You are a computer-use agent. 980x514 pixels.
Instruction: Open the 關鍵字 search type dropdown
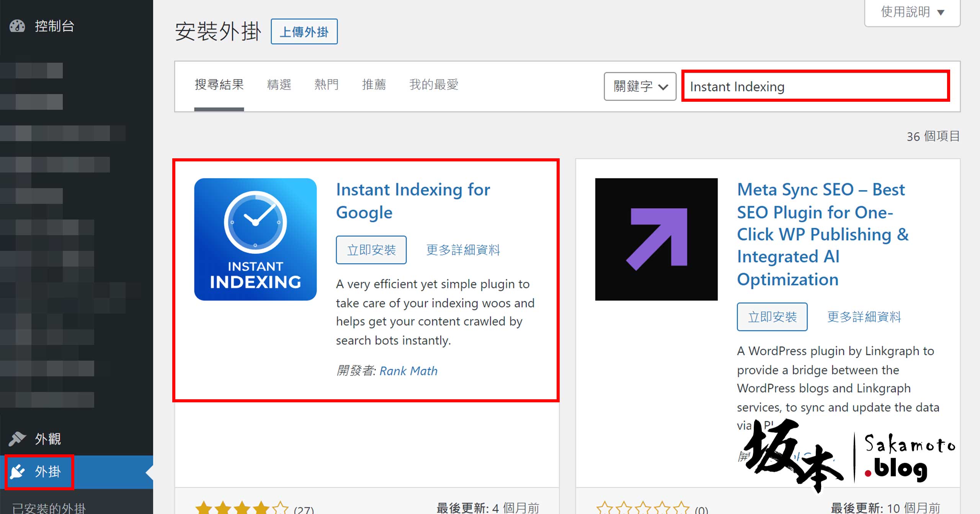(640, 86)
